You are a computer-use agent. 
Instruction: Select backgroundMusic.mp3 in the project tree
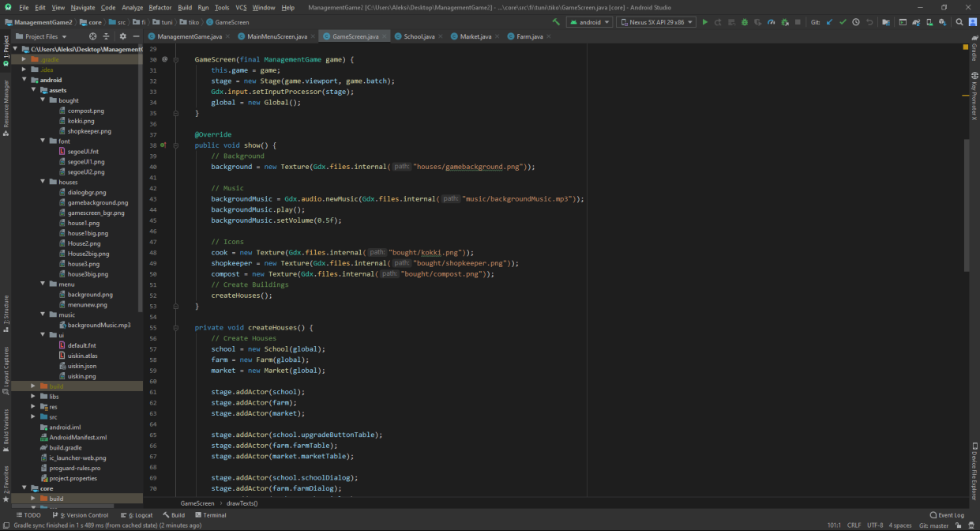[x=99, y=325]
